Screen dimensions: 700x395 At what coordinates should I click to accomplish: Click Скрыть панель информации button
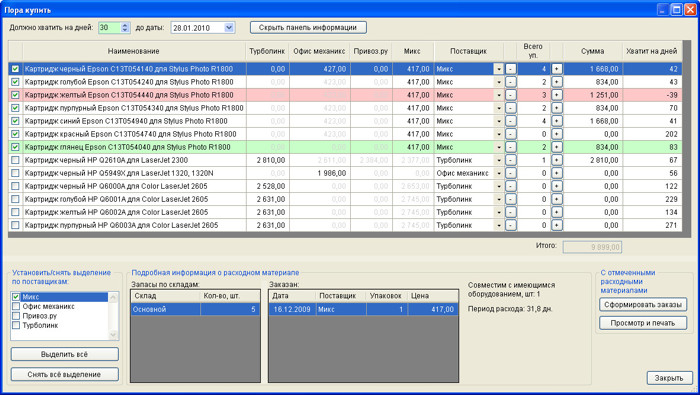point(308,28)
